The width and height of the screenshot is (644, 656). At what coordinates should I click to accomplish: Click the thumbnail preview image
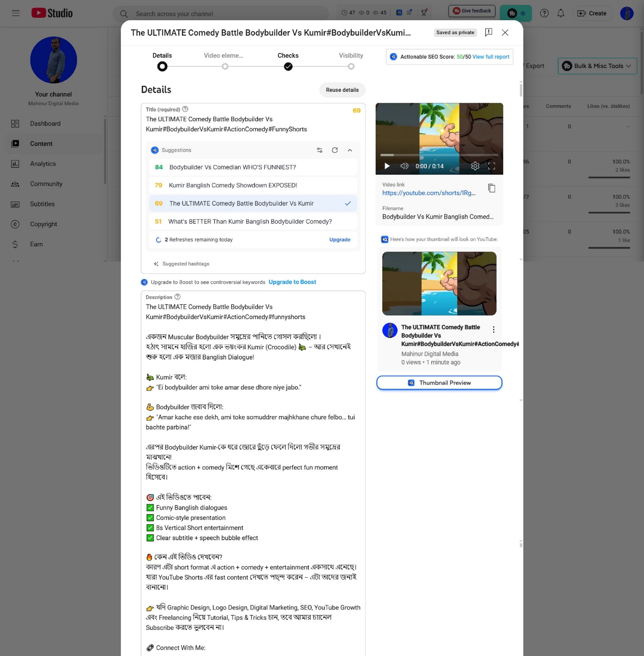click(439, 283)
